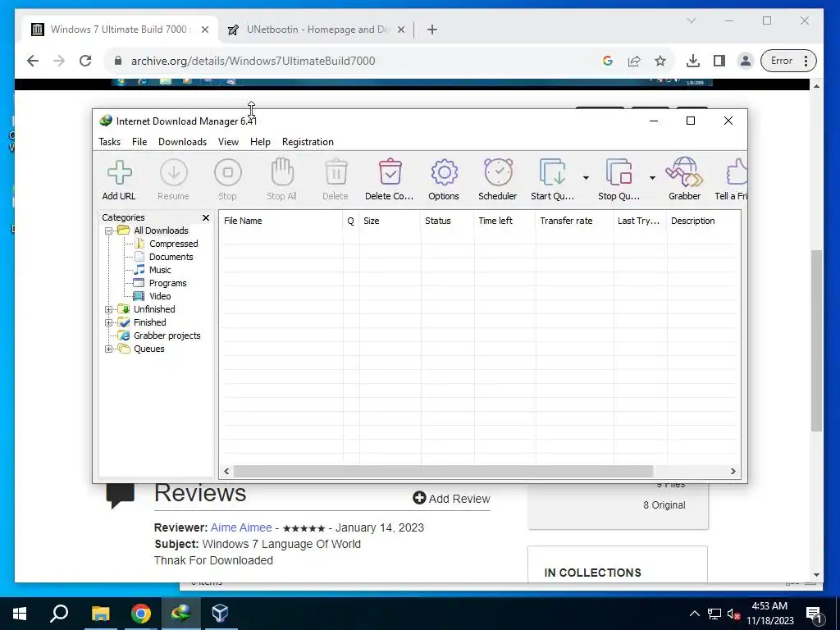The height and width of the screenshot is (630, 840).
Task: Open reviewer Aime Aimee link
Action: (241, 527)
